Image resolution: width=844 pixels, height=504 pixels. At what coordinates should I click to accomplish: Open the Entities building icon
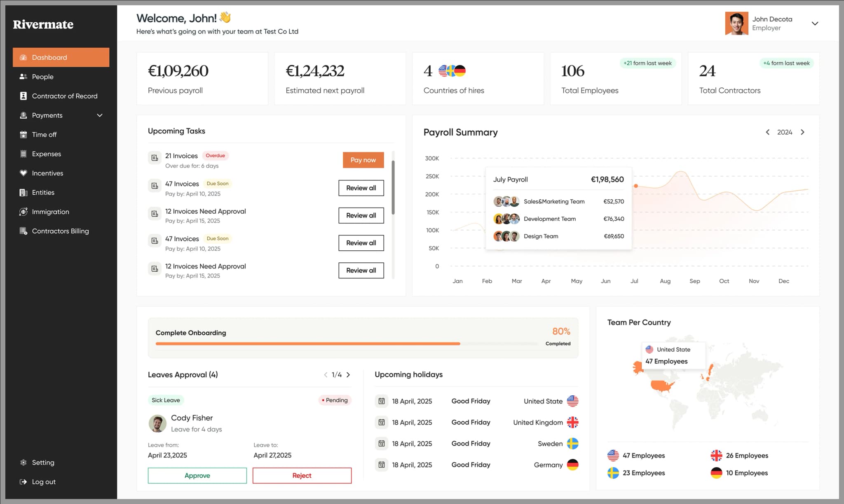click(x=23, y=192)
